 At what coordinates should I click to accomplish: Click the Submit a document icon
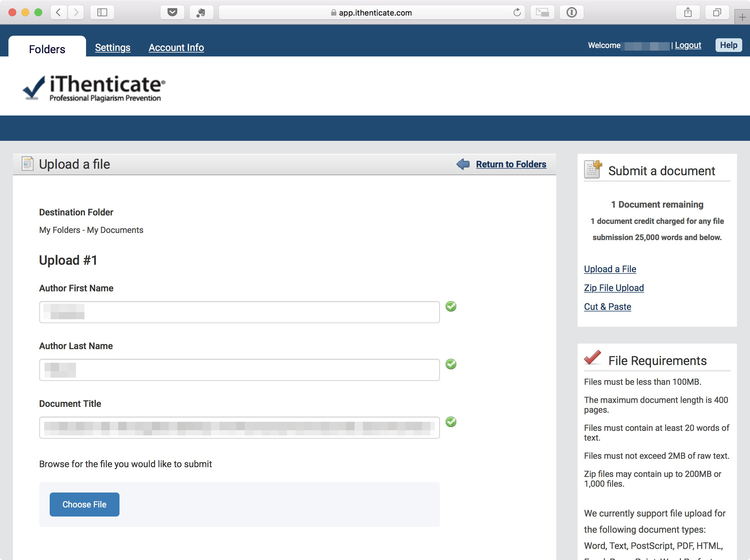click(593, 169)
